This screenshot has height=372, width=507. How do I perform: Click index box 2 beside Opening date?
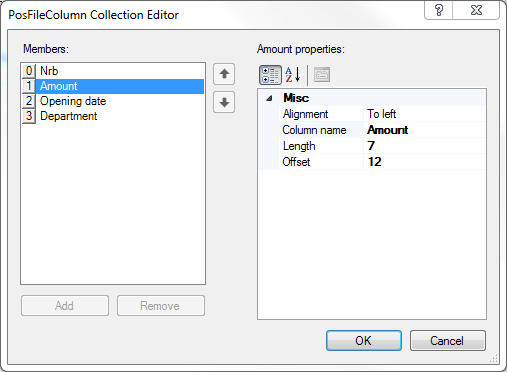(29, 101)
